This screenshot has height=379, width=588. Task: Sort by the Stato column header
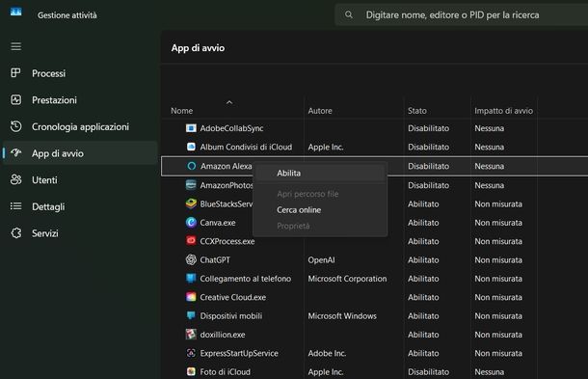[x=417, y=111]
